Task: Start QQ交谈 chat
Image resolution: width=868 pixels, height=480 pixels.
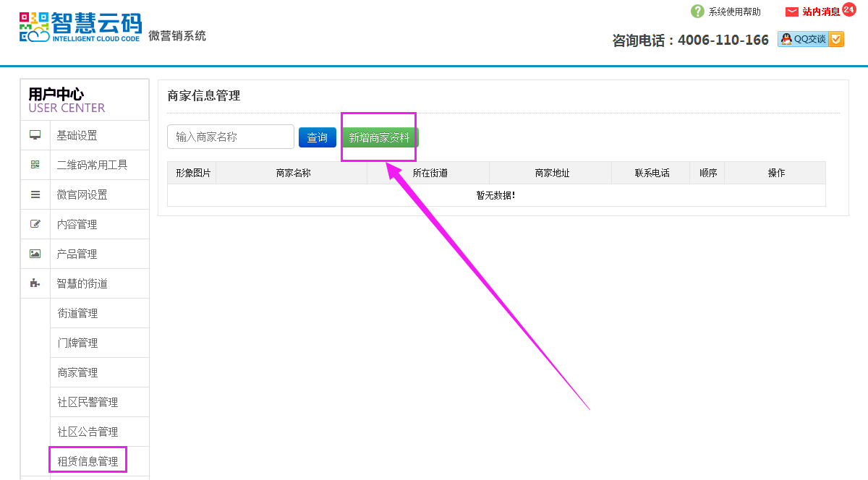Action: (811, 39)
